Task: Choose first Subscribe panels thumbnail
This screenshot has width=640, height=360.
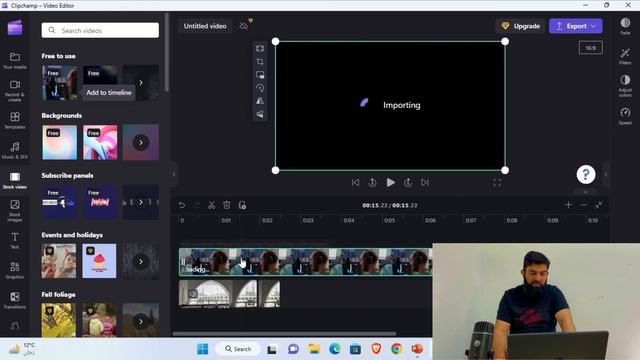Action: coord(59,202)
